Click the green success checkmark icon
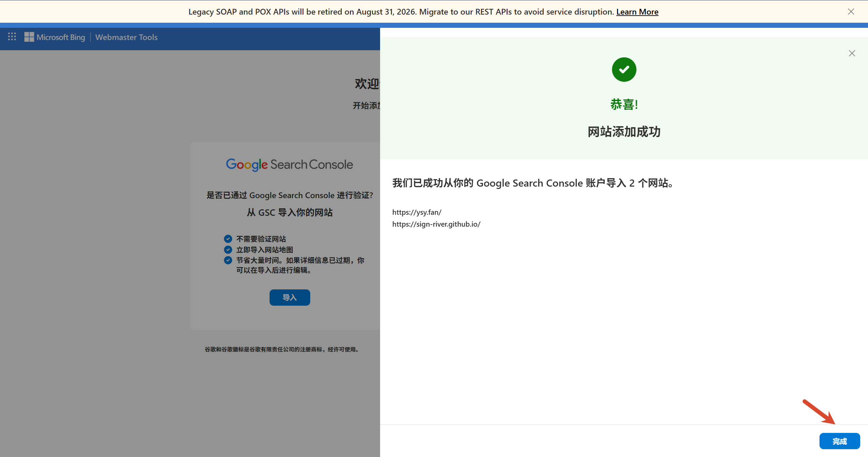 click(x=624, y=70)
